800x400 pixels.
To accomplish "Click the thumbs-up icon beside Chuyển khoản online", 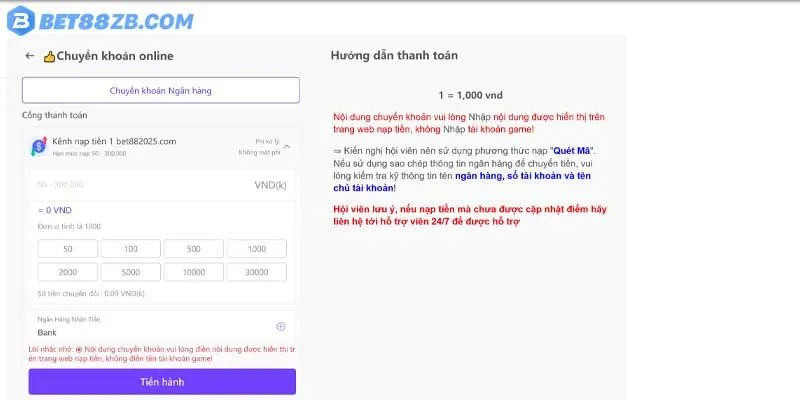I will pos(49,57).
